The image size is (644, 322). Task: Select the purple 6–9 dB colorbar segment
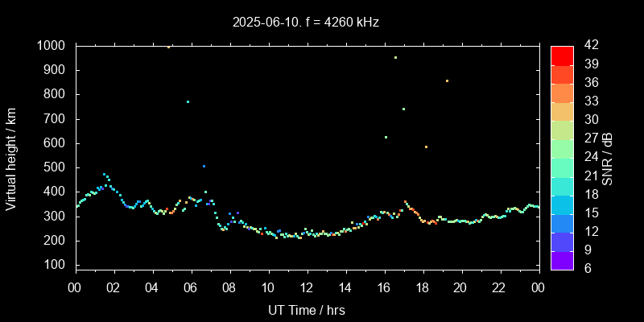click(x=561, y=259)
